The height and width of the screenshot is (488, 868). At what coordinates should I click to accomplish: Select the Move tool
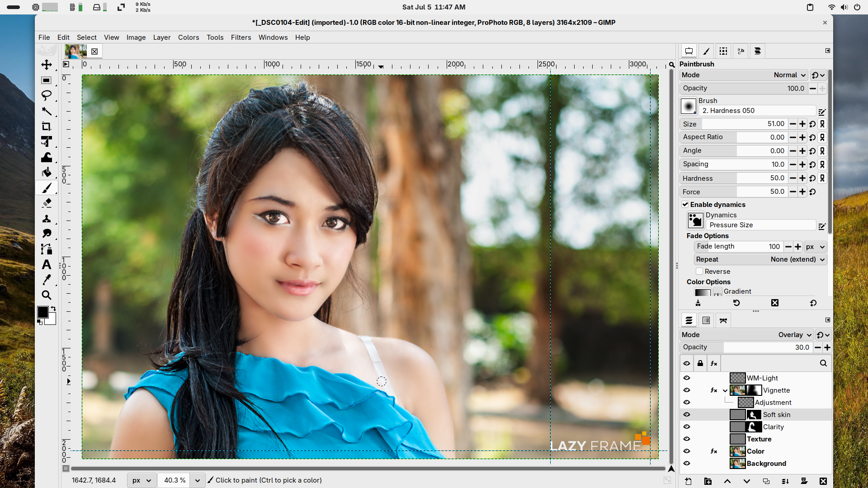[47, 65]
